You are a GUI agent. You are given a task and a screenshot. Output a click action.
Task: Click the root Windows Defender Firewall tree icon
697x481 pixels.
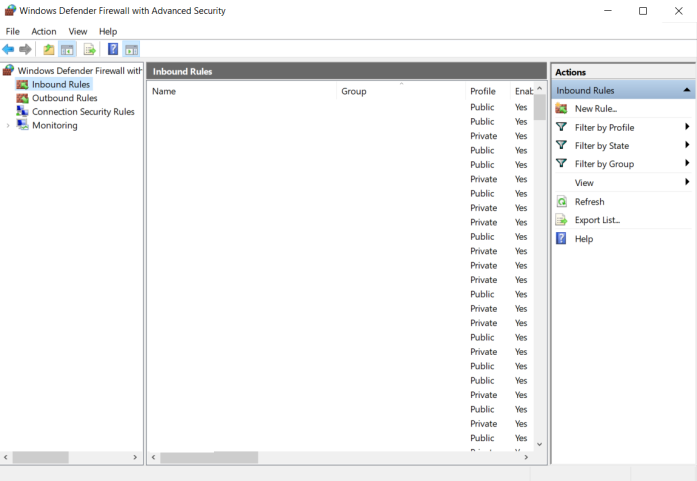point(8,70)
